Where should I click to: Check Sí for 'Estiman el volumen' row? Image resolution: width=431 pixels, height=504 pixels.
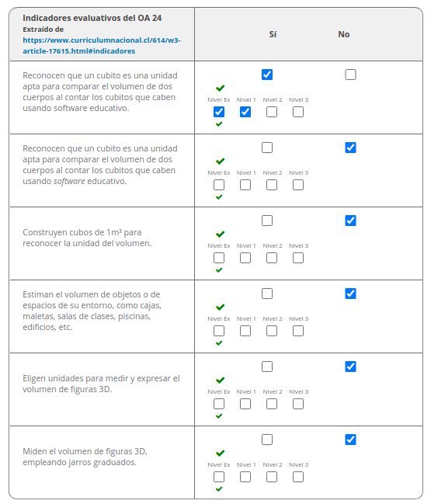[x=267, y=294]
